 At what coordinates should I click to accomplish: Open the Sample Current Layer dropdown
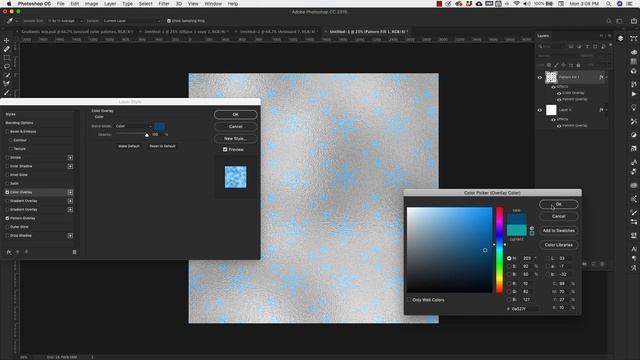131,21
